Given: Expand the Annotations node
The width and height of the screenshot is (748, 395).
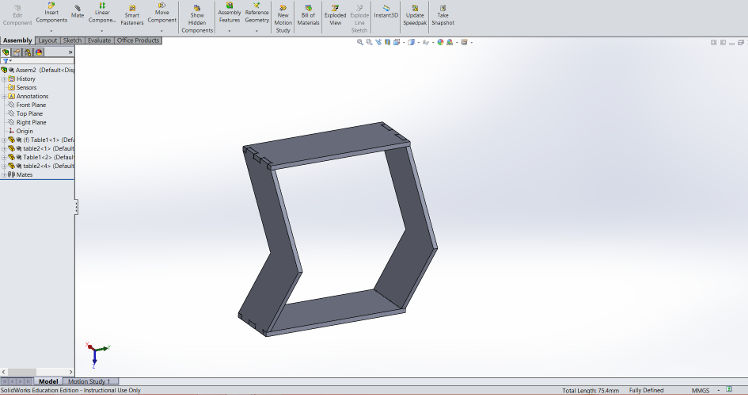Looking at the screenshot, I should coord(4,96).
